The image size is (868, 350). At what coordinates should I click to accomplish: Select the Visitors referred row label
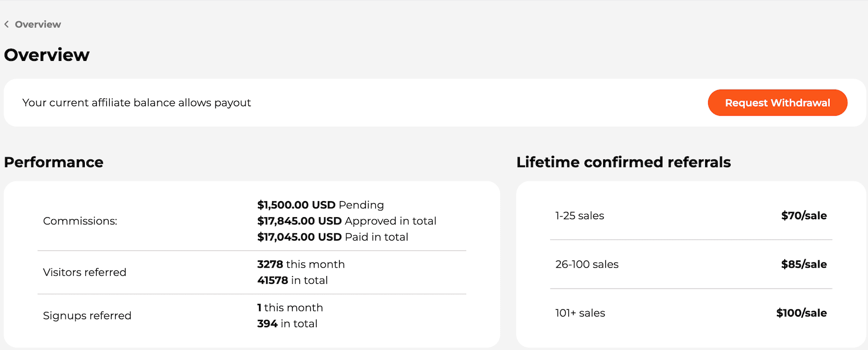pyautogui.click(x=85, y=272)
